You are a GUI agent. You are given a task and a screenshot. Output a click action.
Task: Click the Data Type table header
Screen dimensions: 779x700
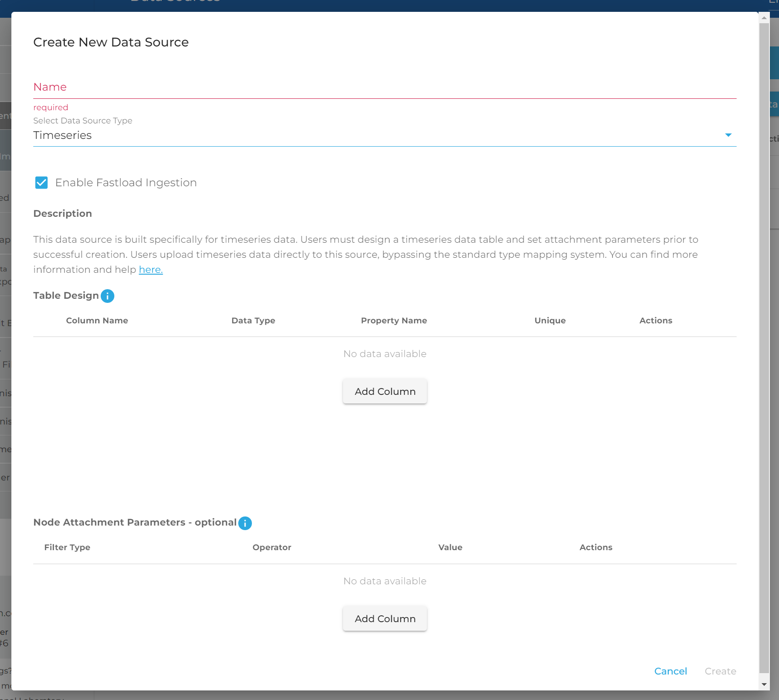(x=253, y=321)
